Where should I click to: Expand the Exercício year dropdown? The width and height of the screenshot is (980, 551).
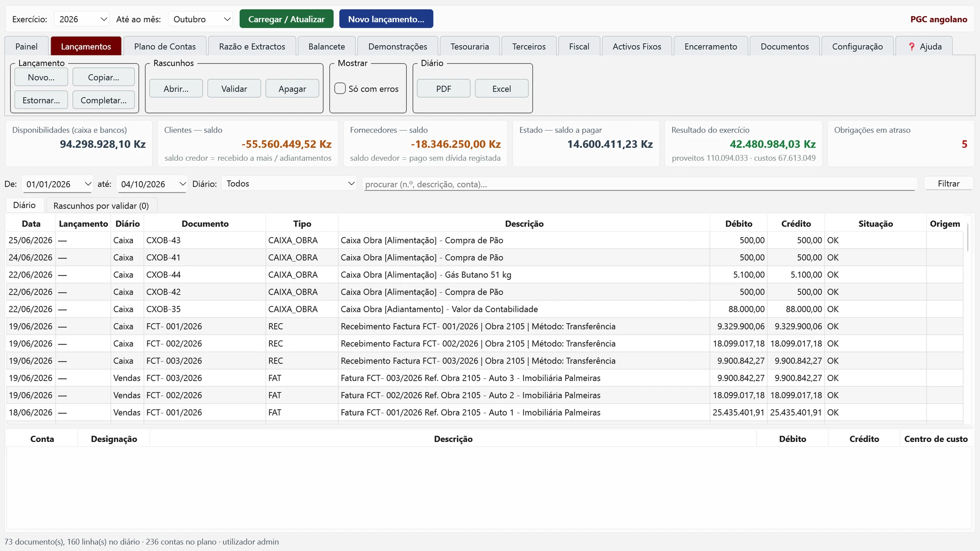tap(82, 19)
